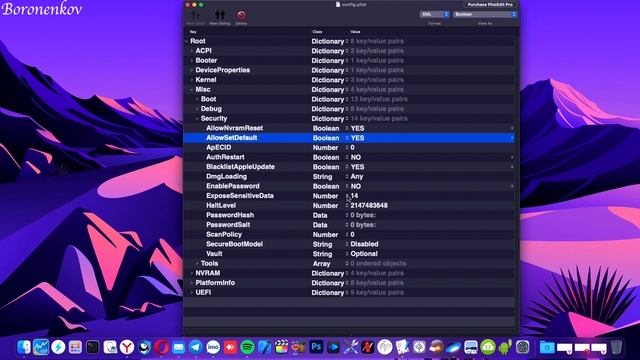Expand the Kernel disclosure triangle

tap(192, 80)
